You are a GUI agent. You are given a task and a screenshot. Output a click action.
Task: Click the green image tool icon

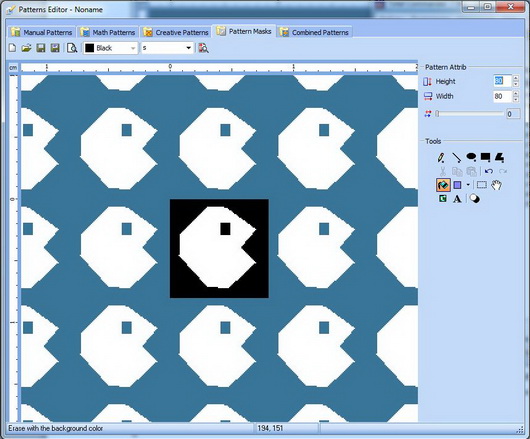coord(443,199)
